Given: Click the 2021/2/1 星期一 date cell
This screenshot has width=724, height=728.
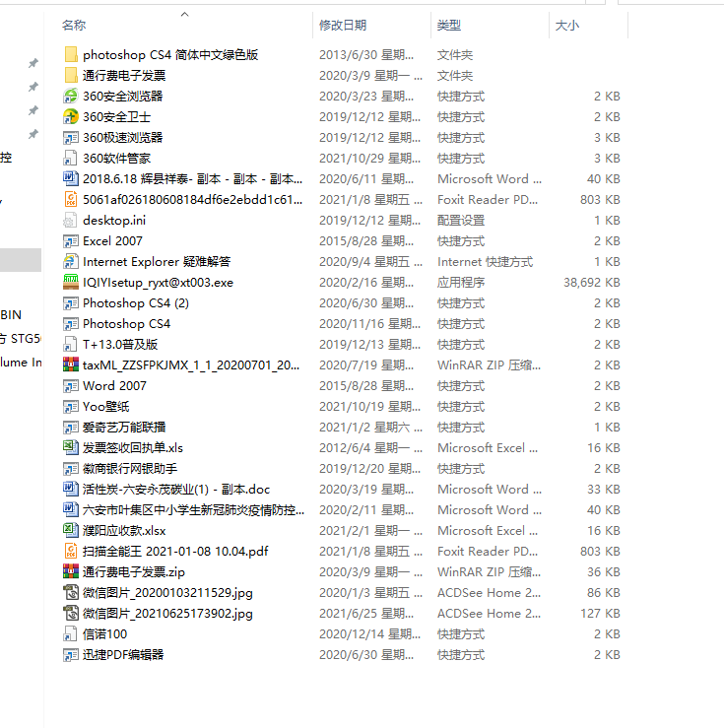Looking at the screenshot, I should [370, 531].
